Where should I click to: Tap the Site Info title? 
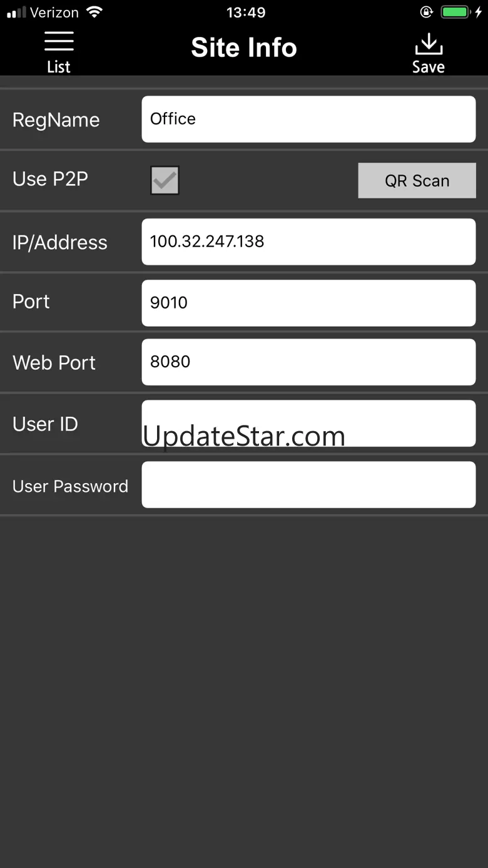(244, 48)
